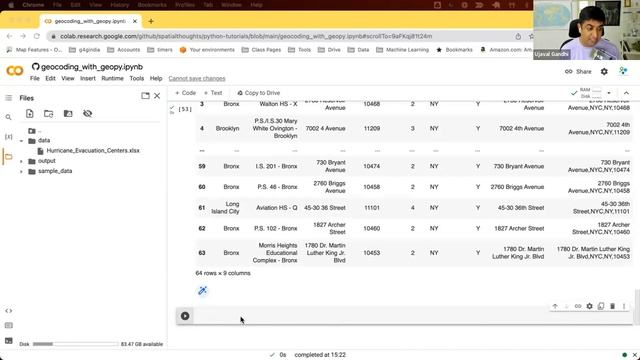The height and width of the screenshot is (360, 640).
Task: Open RAM Disk resources dropdown arrow
Action: coord(609,93)
